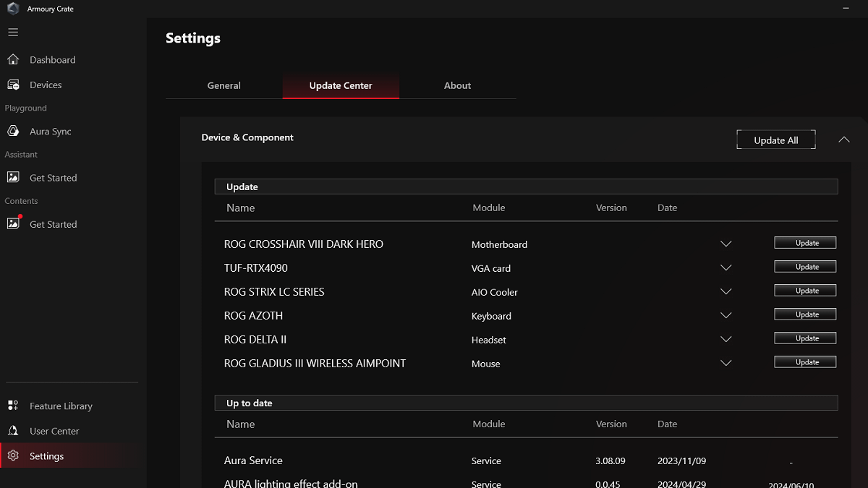Viewport: 868px width, 488px height.
Task: Switch to the About tab
Action: [457, 85]
